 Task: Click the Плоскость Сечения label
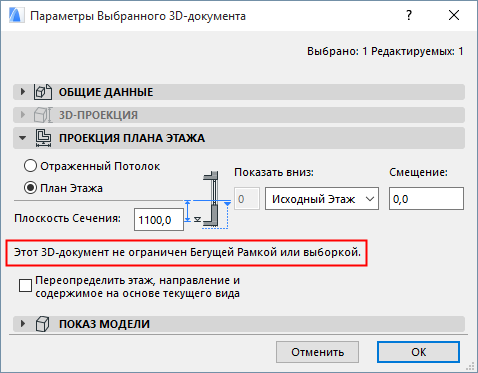(x=67, y=218)
